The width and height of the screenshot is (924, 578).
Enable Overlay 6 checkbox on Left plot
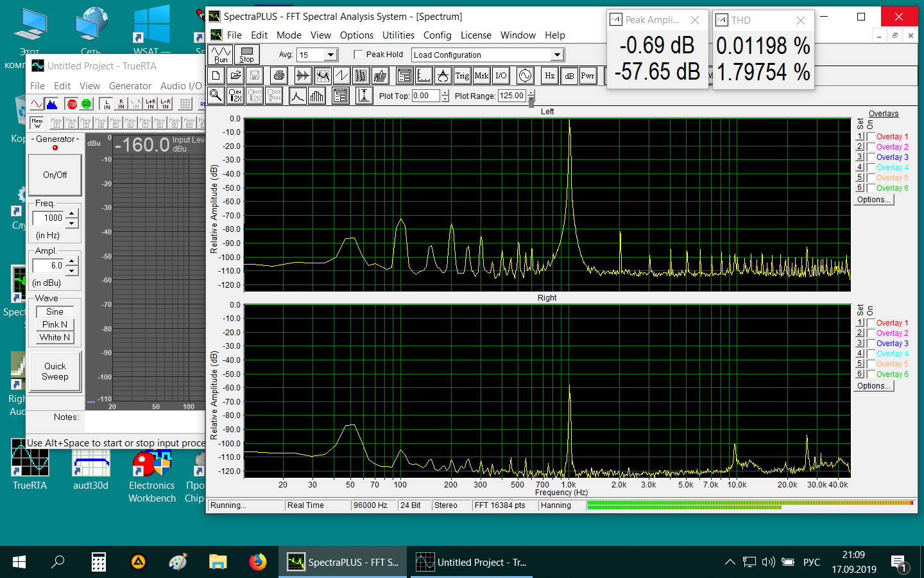pos(871,188)
